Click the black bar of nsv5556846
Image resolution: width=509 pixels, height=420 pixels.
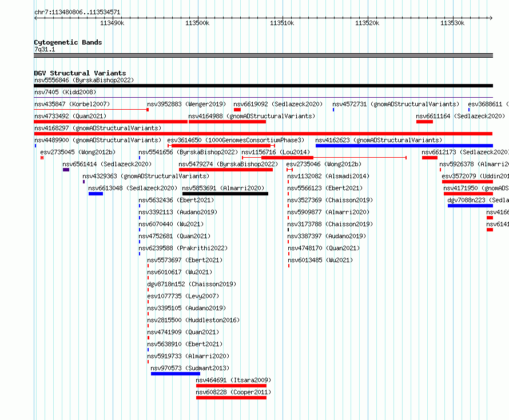263,86
